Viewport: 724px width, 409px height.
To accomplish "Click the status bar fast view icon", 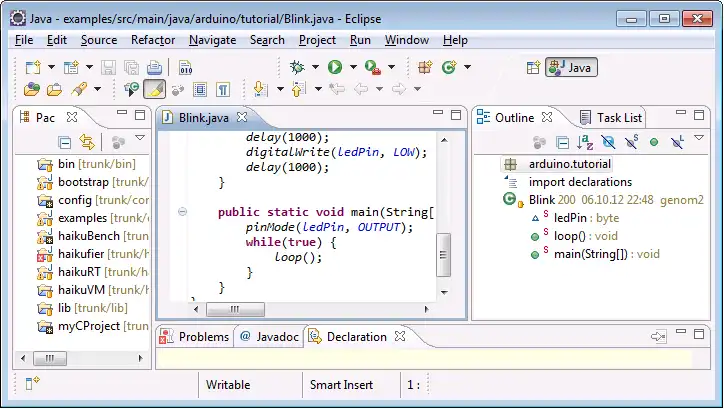I will 32,383.
